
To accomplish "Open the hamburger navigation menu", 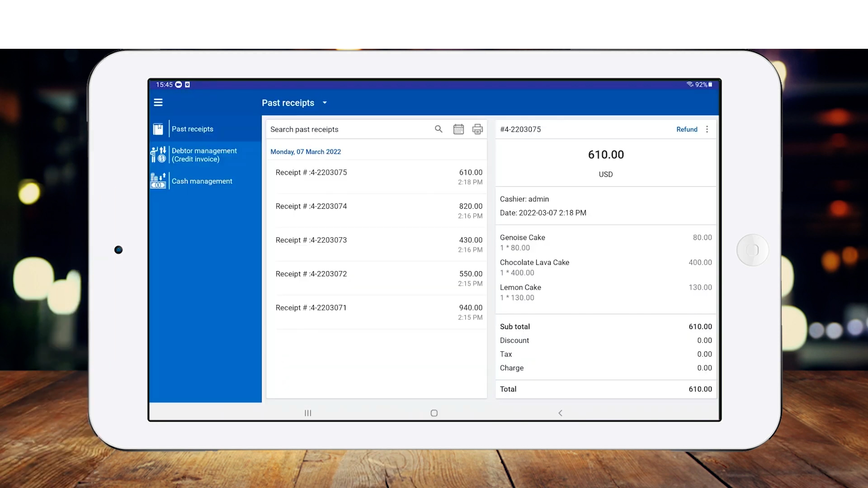I will point(158,103).
